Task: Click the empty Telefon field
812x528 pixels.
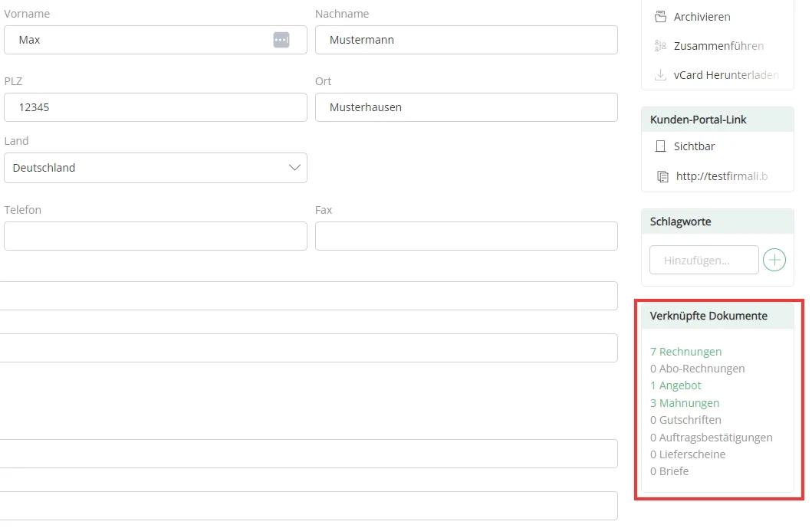Action: point(156,236)
